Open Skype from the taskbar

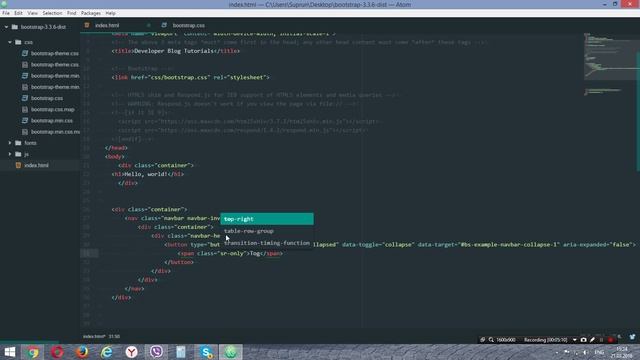206,352
